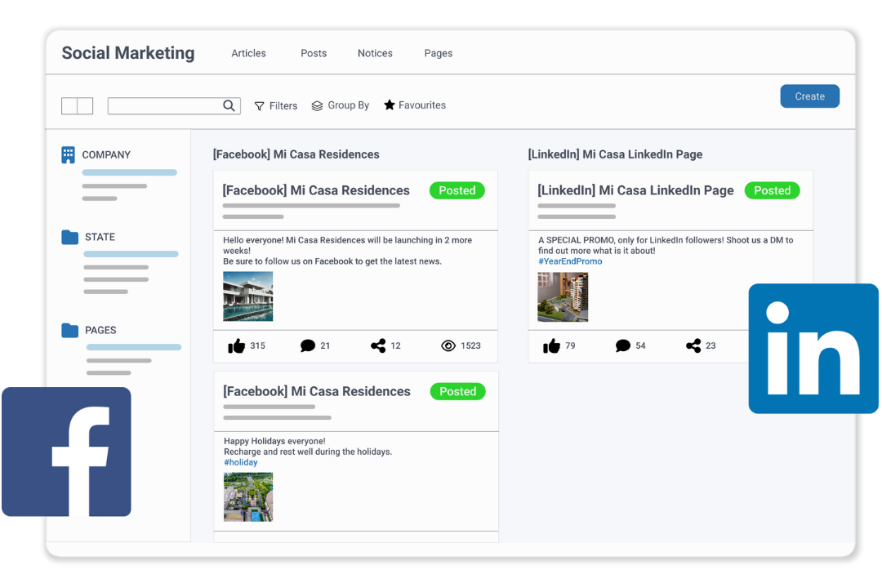The width and height of the screenshot is (882, 588).
Task: Click the 'Hello everyone! Mi Casa Residences' post text
Action: [x=348, y=251]
